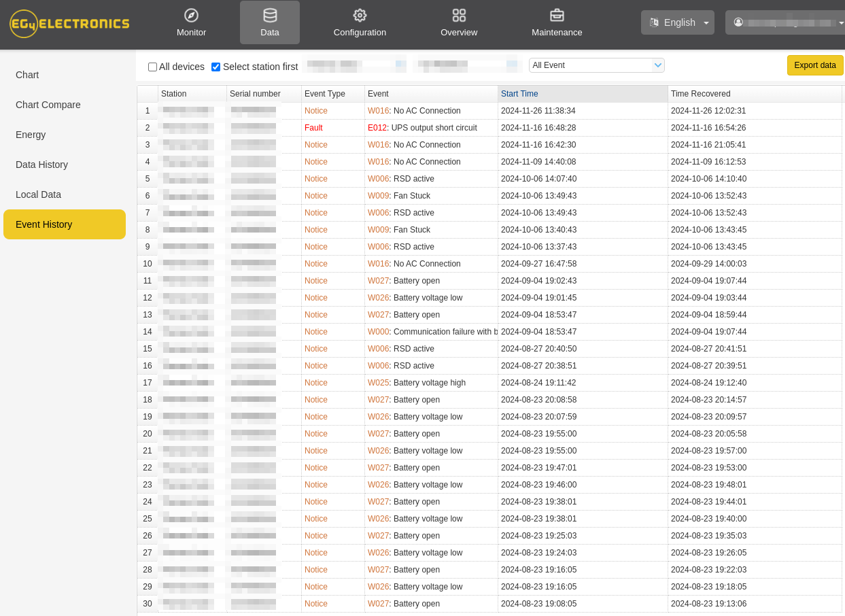The width and height of the screenshot is (845, 616).
Task: Click the Serial number column header
Action: point(264,94)
